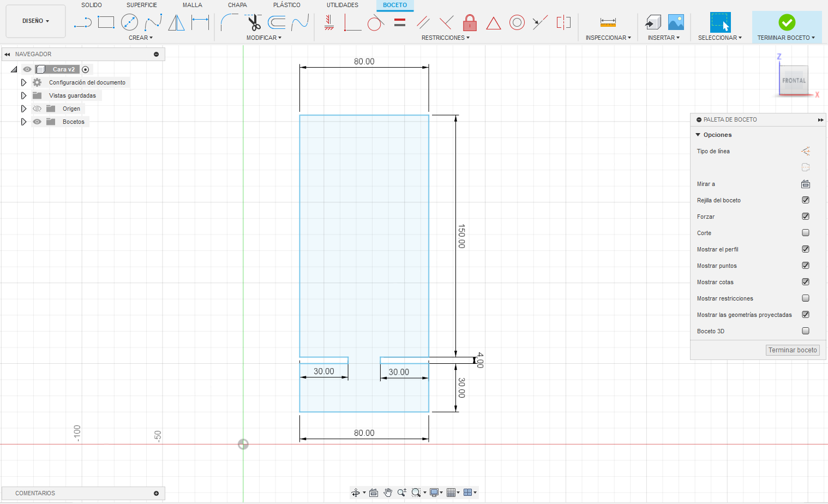Image resolution: width=828 pixels, height=504 pixels.
Task: Enable Mostrar restricciones checkbox
Action: tap(806, 298)
